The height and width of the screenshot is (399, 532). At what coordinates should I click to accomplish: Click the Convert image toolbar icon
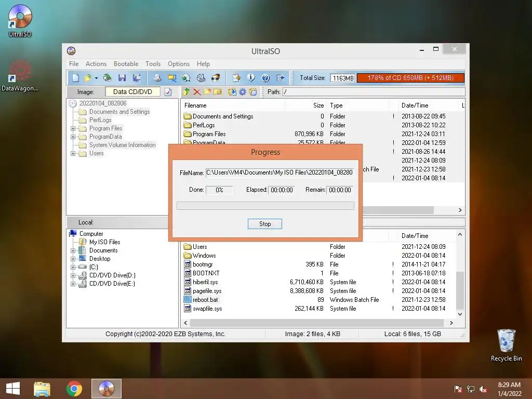point(186,78)
